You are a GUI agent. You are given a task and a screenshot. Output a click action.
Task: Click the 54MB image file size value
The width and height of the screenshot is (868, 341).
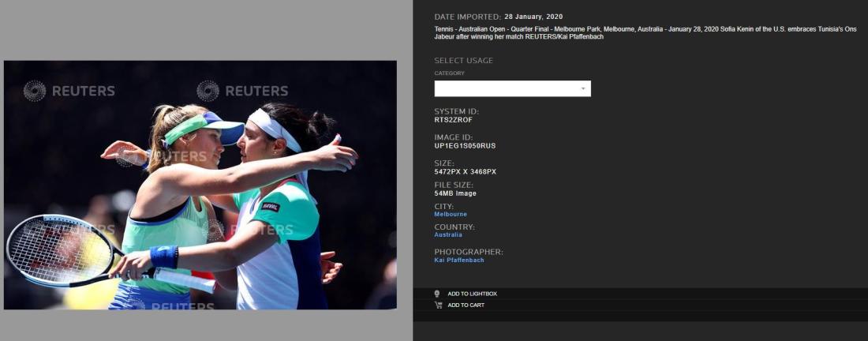455,193
